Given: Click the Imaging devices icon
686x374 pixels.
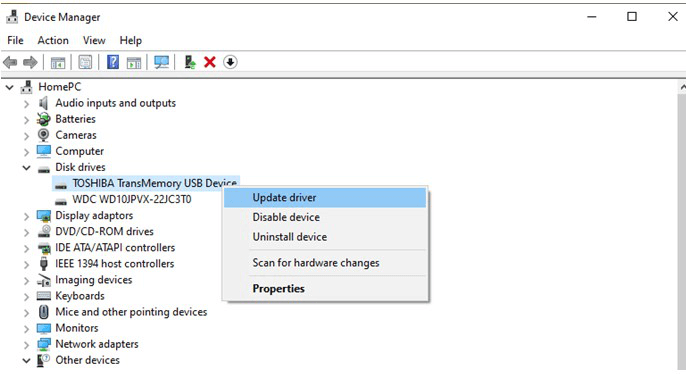Looking at the screenshot, I should click(x=44, y=280).
